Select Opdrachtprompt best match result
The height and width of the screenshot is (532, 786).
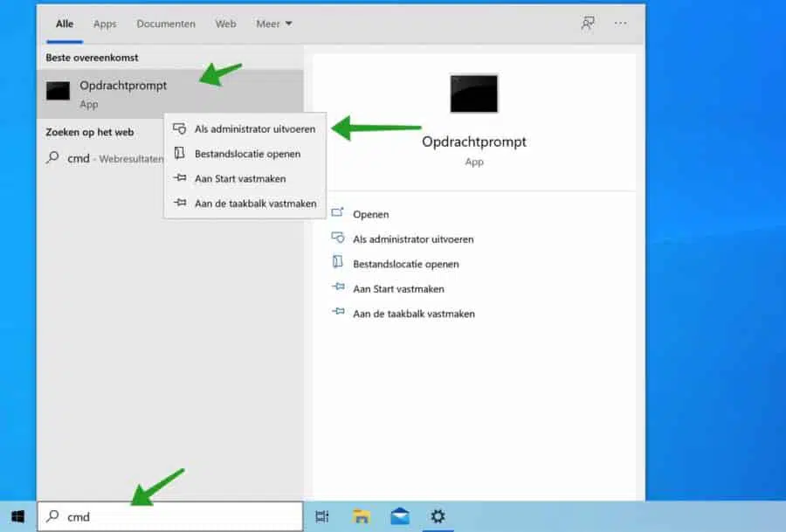click(170, 93)
